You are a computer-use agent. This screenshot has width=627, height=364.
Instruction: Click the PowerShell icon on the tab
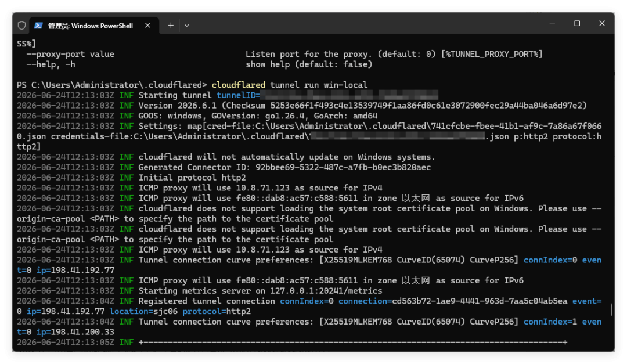[x=38, y=26]
